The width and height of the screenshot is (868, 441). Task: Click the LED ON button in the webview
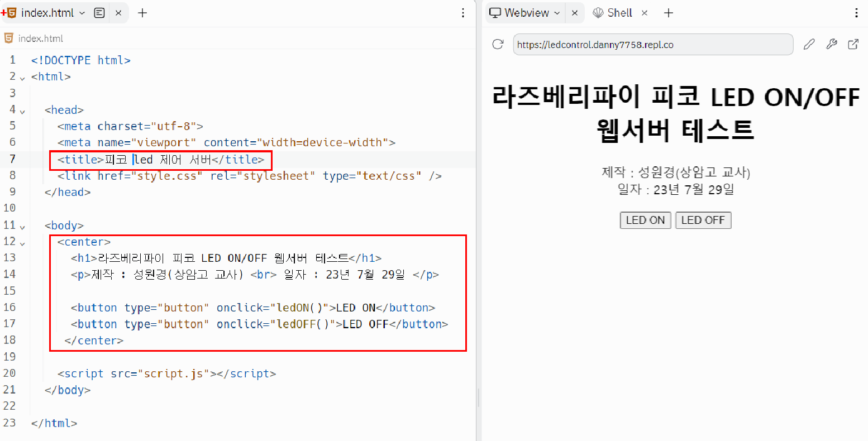coord(645,220)
